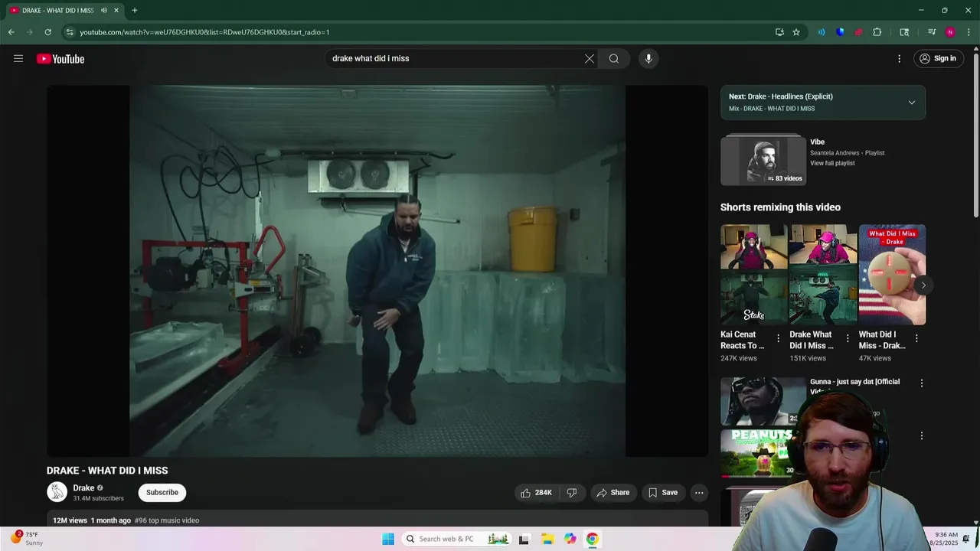Clear the search box text
Viewport: 980px width, 551px height.
(x=590, y=58)
